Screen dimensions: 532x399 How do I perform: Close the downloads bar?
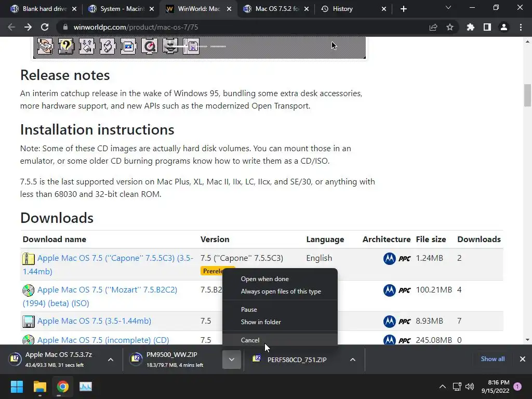click(523, 359)
